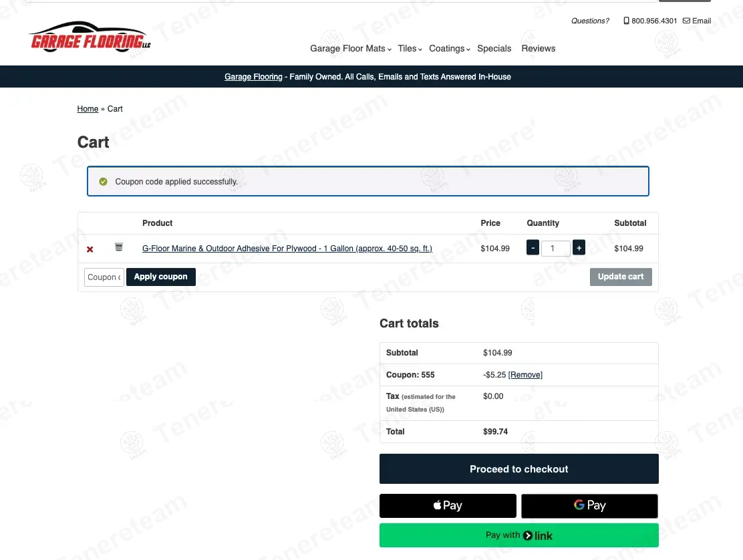
Task: Click the Cart totals heading
Action: click(409, 323)
